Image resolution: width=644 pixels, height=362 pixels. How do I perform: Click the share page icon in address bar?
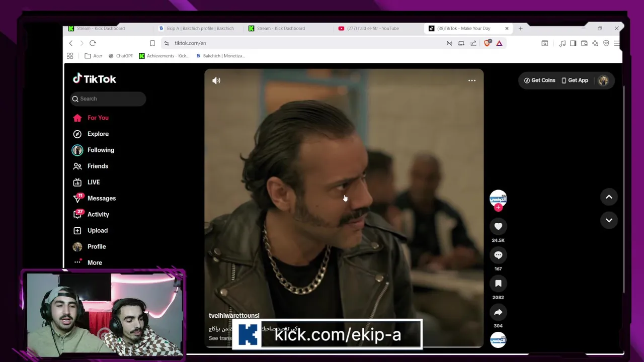click(x=473, y=43)
